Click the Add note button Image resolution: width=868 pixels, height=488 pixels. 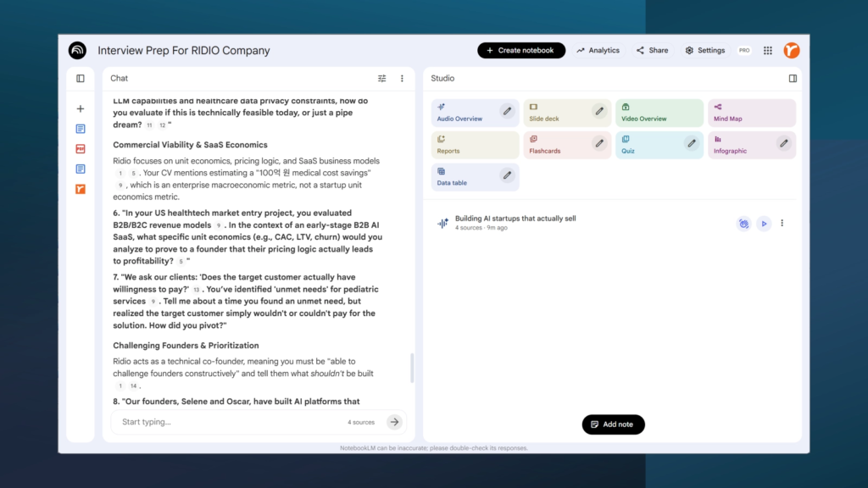point(614,424)
